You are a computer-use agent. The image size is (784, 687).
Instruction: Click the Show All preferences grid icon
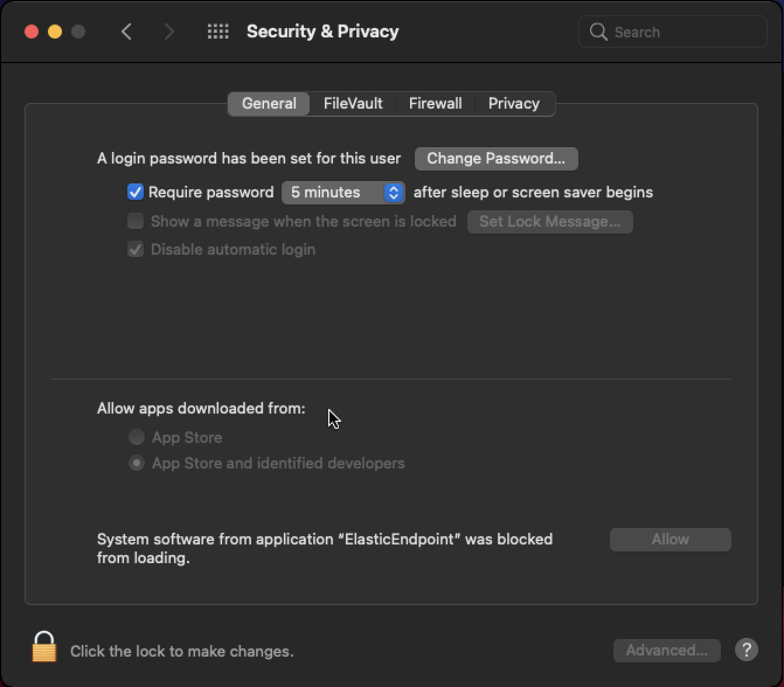tap(217, 32)
